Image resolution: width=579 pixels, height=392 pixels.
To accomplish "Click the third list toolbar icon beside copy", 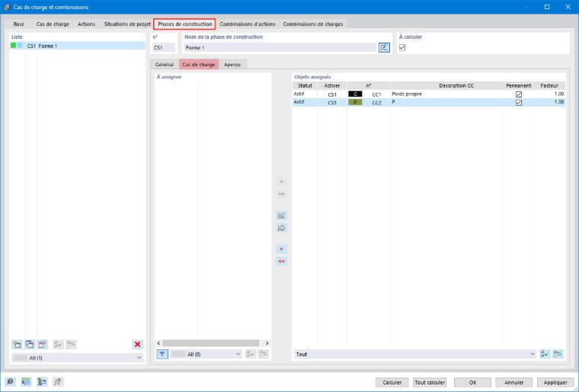I will click(43, 344).
